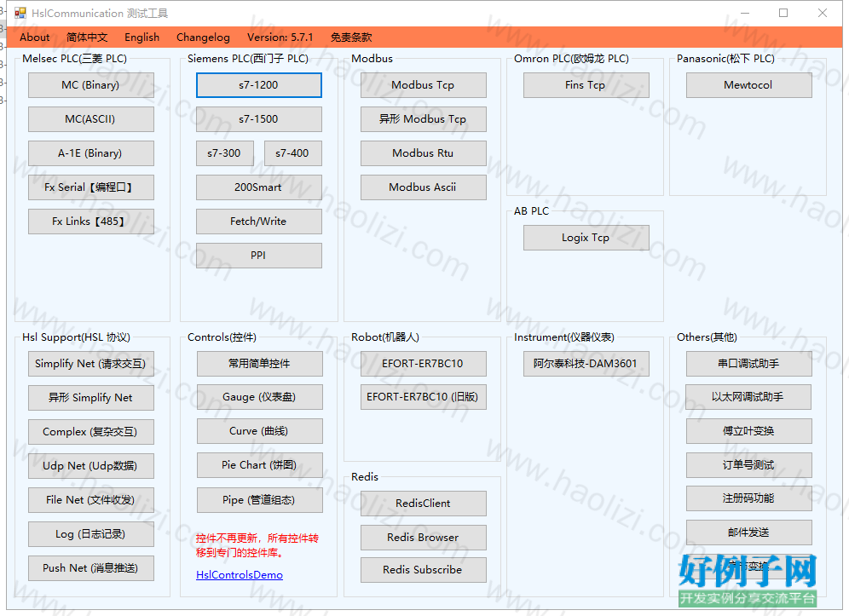Open 异形 Modbus Tcp test

pos(424,119)
